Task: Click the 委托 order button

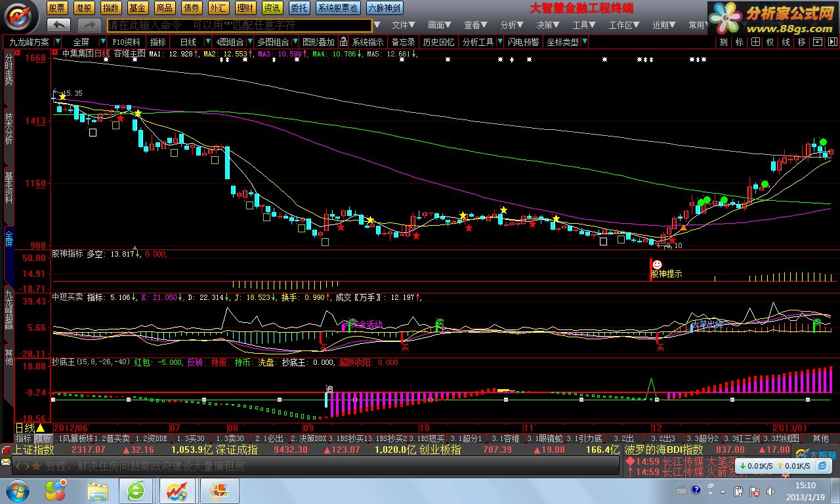Action: click(x=299, y=8)
